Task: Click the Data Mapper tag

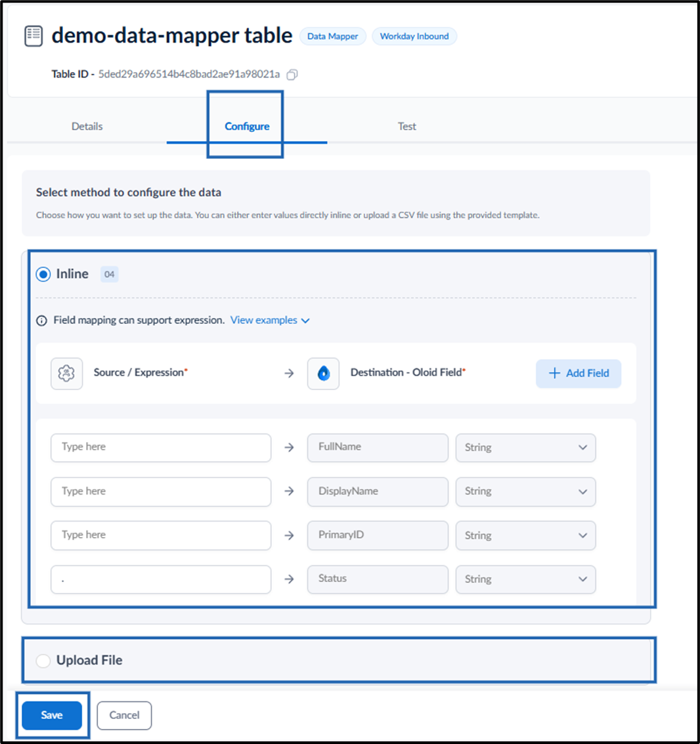Action: 333,37
